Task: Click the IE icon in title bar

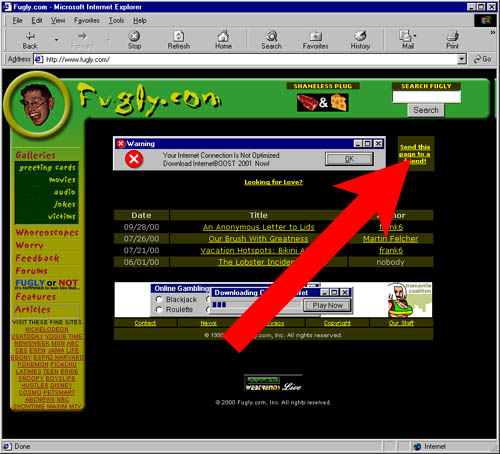Action: coord(7,7)
